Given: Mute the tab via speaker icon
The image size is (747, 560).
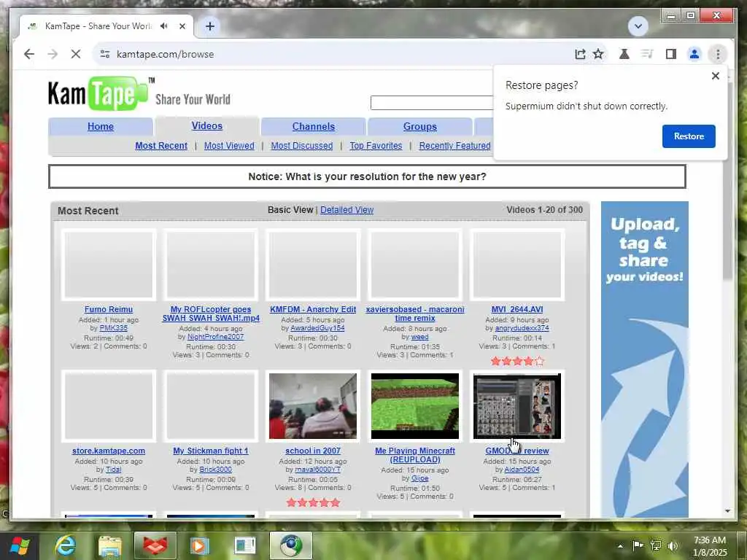Looking at the screenshot, I should 164,26.
